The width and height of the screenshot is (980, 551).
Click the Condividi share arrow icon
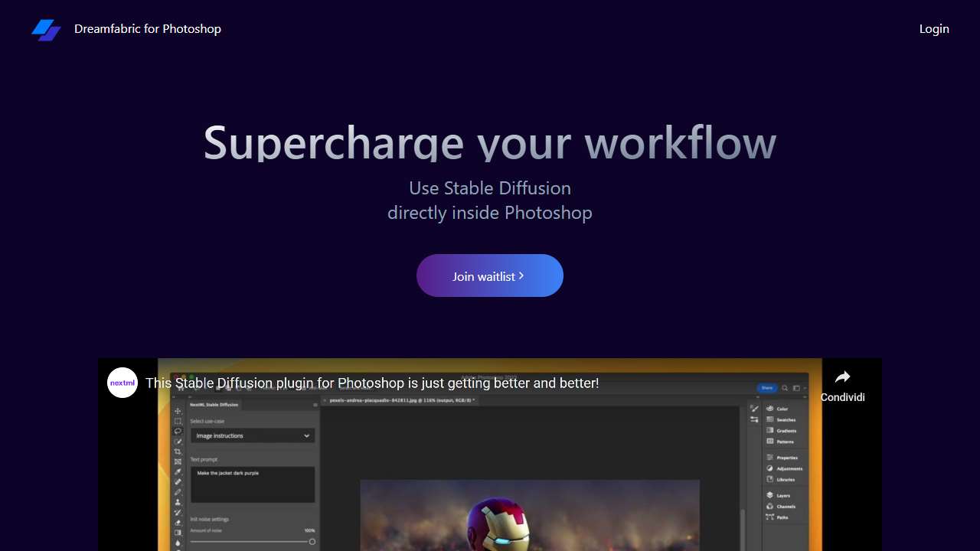coord(842,377)
